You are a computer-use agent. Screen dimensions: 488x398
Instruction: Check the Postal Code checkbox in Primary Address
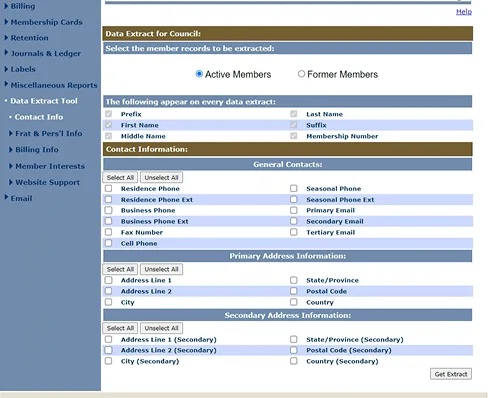point(293,291)
